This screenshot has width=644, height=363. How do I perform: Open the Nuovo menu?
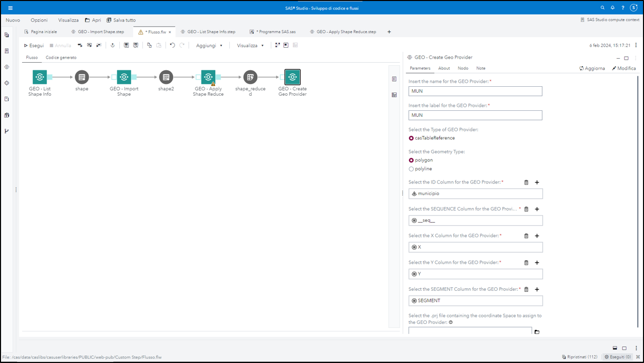click(x=13, y=20)
